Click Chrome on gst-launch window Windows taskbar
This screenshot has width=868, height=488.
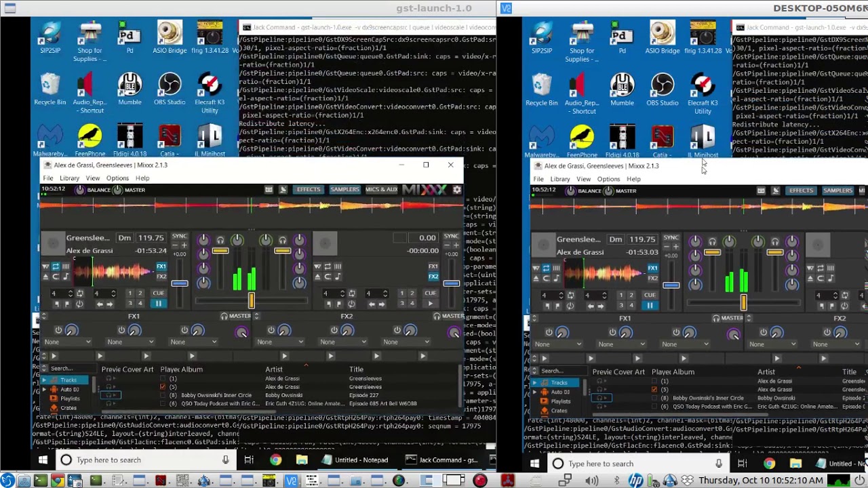pos(275,460)
